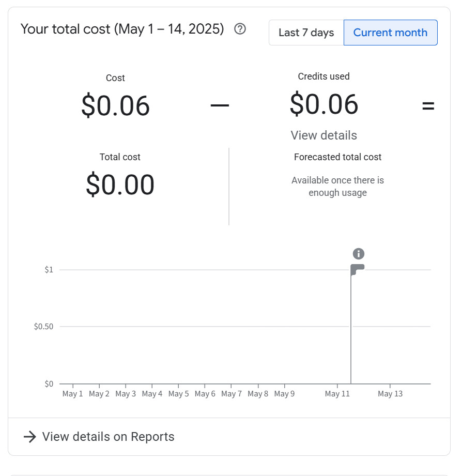Image resolution: width=462 pixels, height=476 pixels.
Task: Click the May 13 axis label
Action: click(x=390, y=394)
